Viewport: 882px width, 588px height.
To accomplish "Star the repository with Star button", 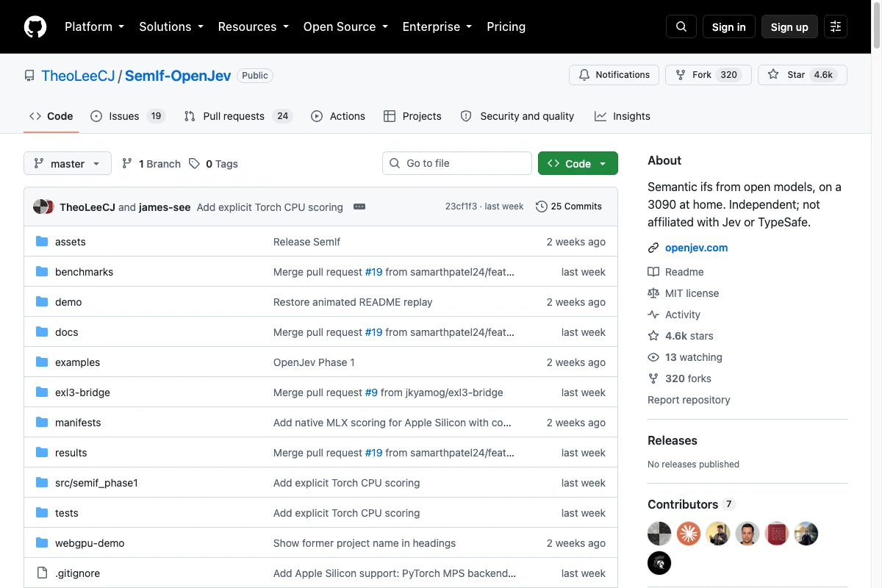I will point(803,75).
